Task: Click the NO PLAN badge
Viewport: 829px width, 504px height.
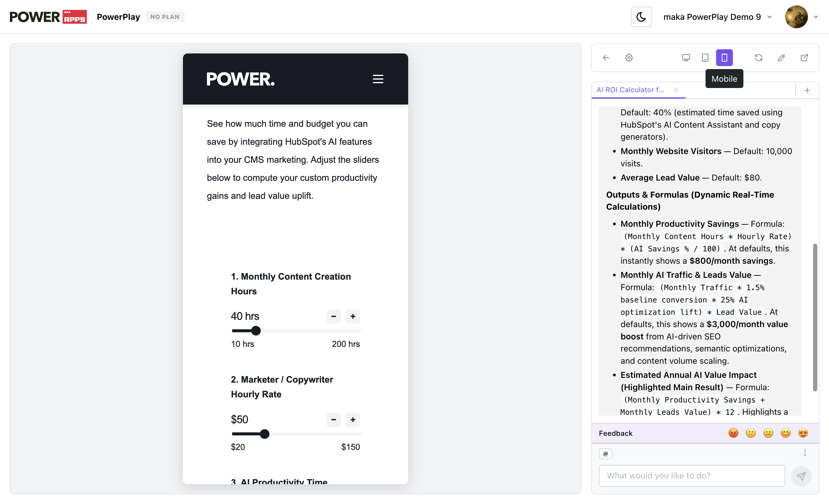Action: (165, 17)
